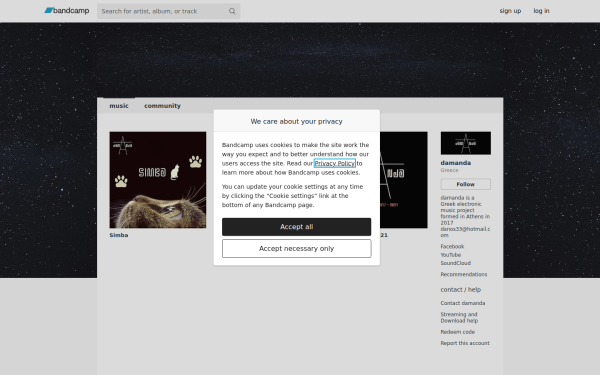This screenshot has width=600, height=375.
Task: Choose Accept necessary only
Action: 297,249
